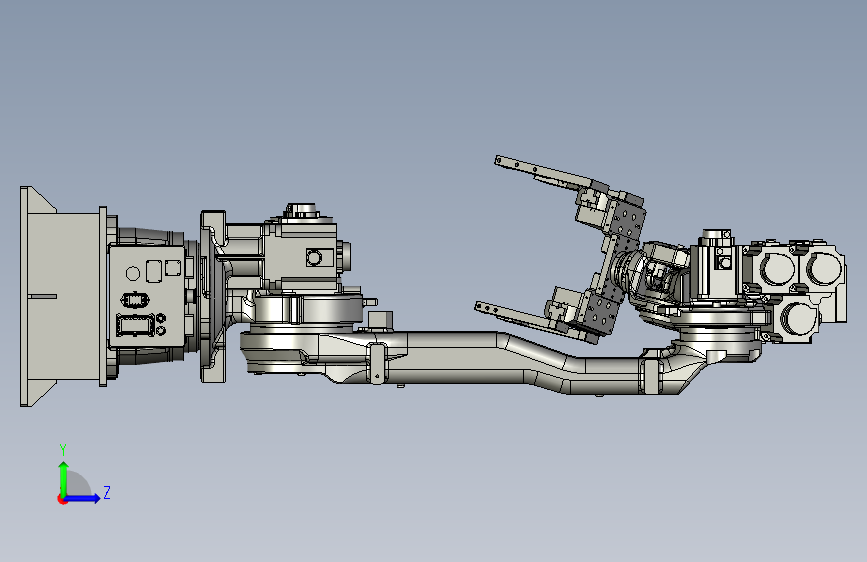Select the large rectangular connector on base box
867x562 pixels.
tap(135, 325)
